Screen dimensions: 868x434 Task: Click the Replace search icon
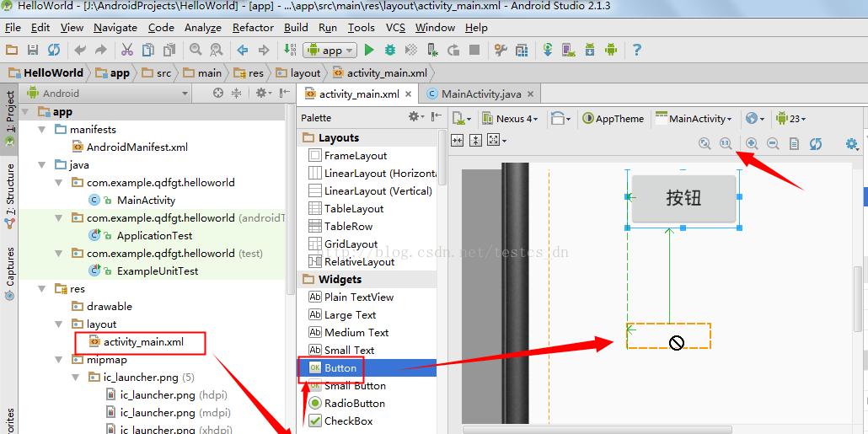click(217, 50)
